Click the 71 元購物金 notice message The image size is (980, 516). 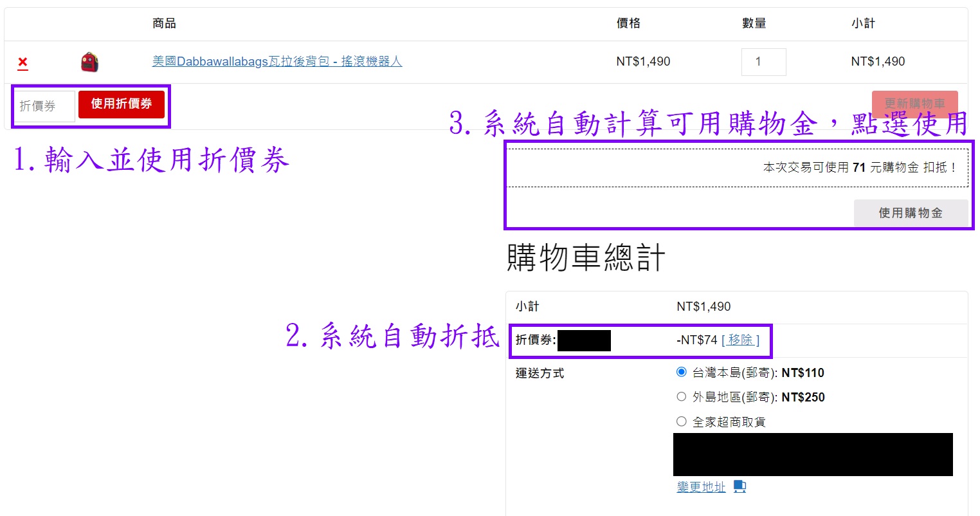pyautogui.click(x=859, y=167)
